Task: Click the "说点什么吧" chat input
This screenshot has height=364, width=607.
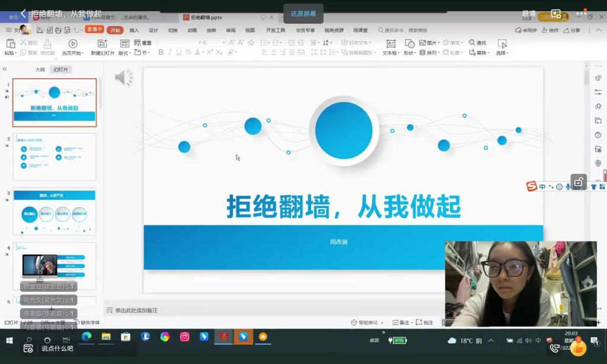Action: (x=78, y=349)
